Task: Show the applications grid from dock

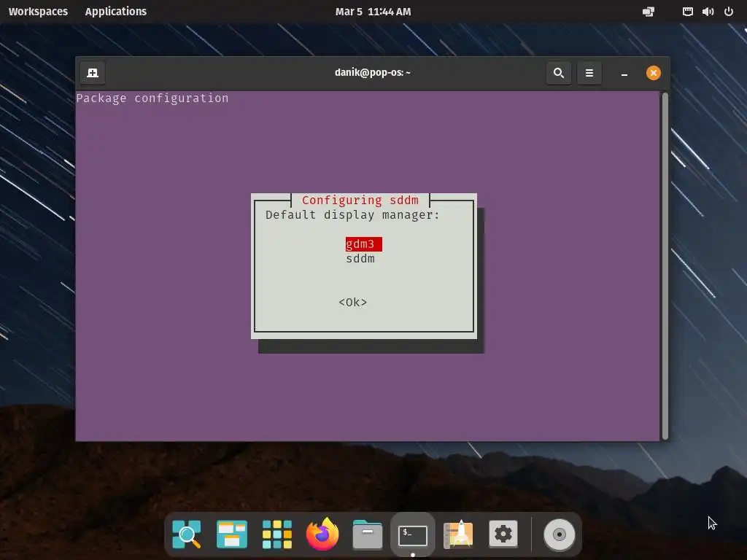Action: tap(276, 534)
